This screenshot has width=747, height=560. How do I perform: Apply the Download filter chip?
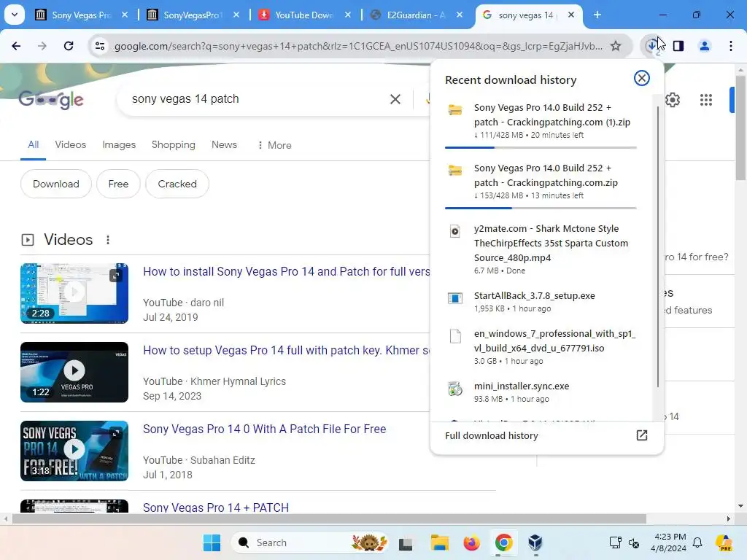click(55, 184)
